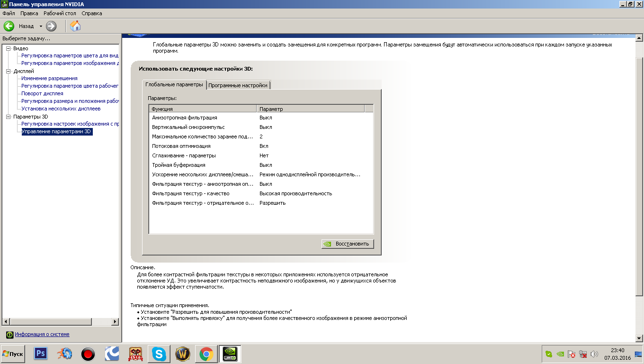
Task: Select Установка нескольких дисплеев
Action: [61, 109]
